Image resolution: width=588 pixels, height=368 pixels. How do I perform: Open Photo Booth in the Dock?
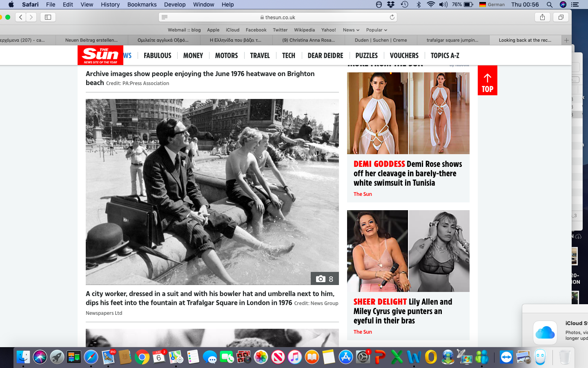tap(244, 357)
